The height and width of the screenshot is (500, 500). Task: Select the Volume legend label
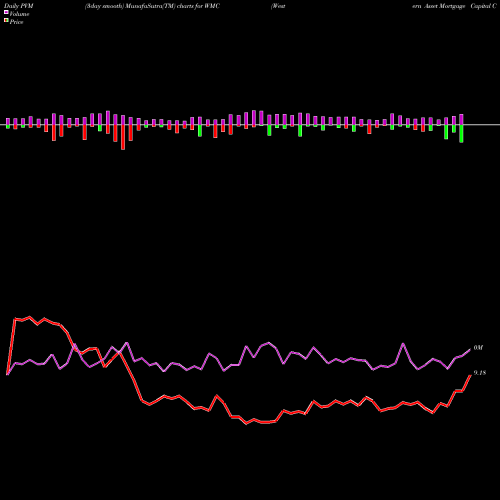tap(19, 14)
